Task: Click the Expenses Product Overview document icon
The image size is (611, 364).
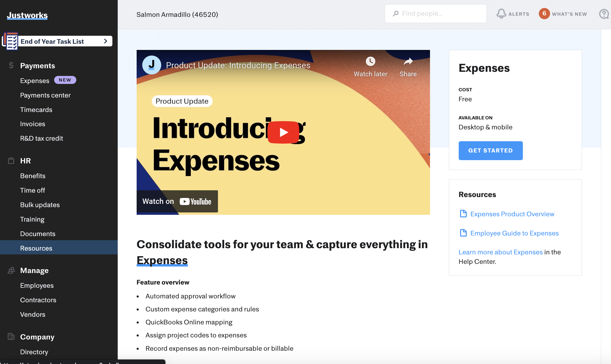Action: (463, 214)
